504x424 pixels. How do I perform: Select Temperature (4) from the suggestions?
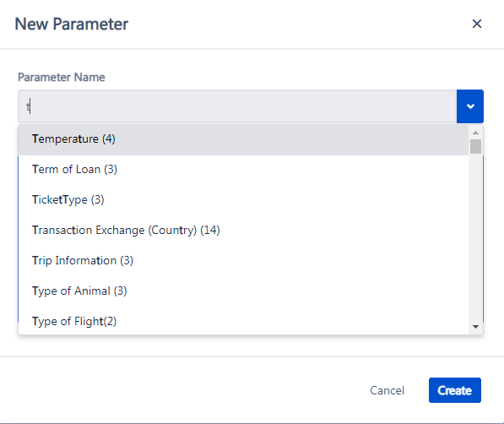click(x=244, y=139)
